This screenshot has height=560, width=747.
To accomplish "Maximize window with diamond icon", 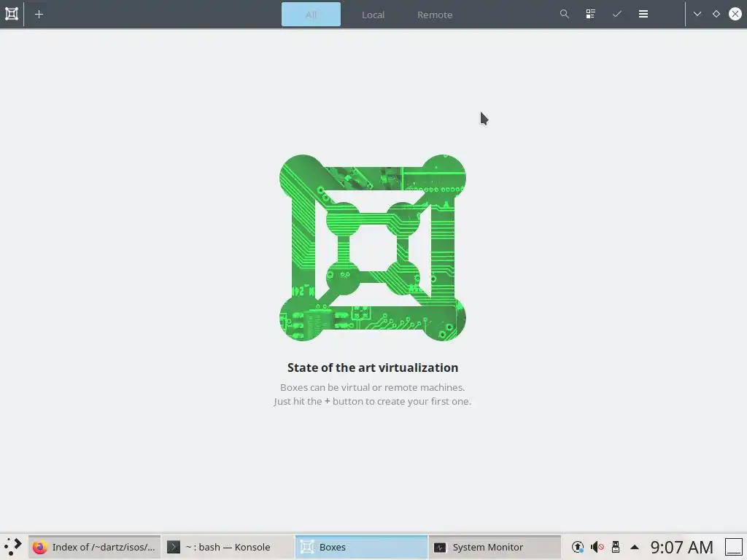I will coord(716,14).
